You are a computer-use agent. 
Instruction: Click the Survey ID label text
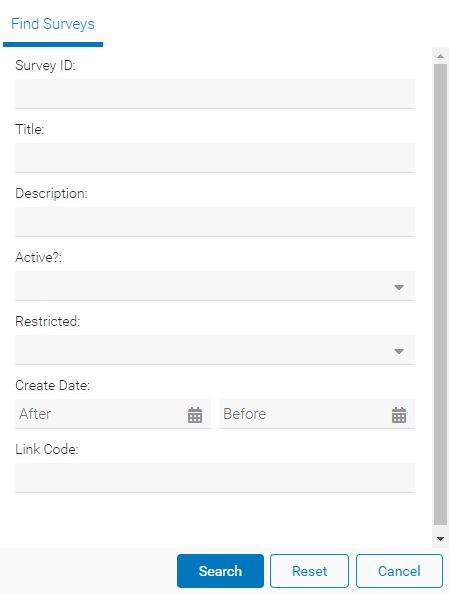pos(45,66)
